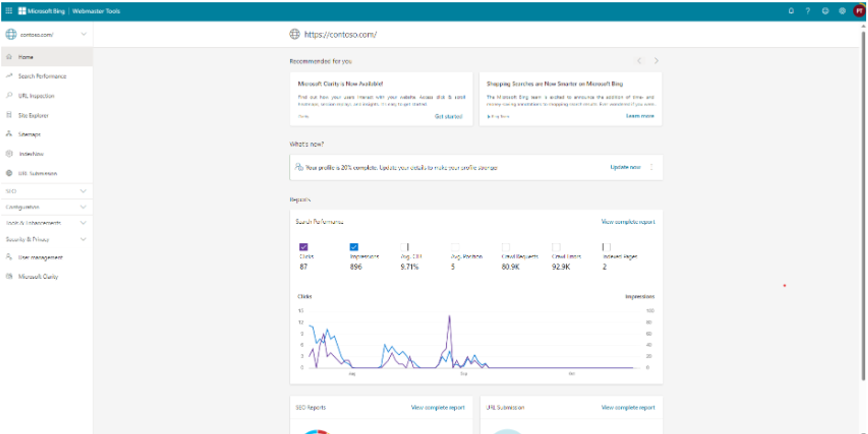The width and height of the screenshot is (868, 434).
Task: Click the Search Performance chart icon
Action: click(x=9, y=76)
